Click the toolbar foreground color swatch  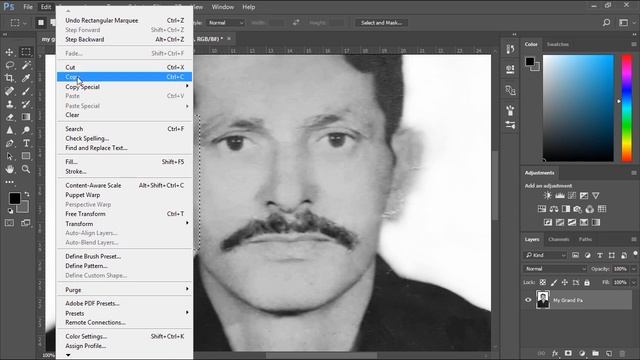pyautogui.click(x=15, y=198)
